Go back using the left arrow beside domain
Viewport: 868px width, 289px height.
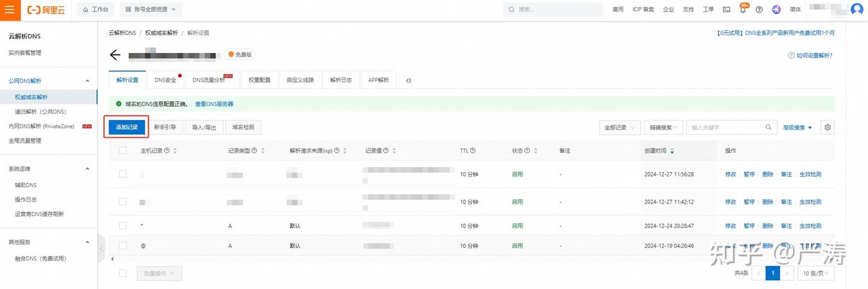click(115, 55)
